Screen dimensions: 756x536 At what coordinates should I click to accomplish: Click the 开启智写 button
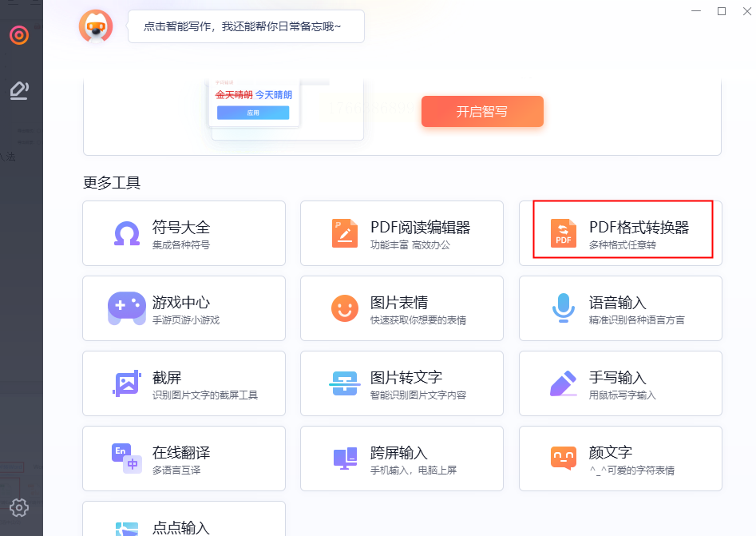coord(482,112)
